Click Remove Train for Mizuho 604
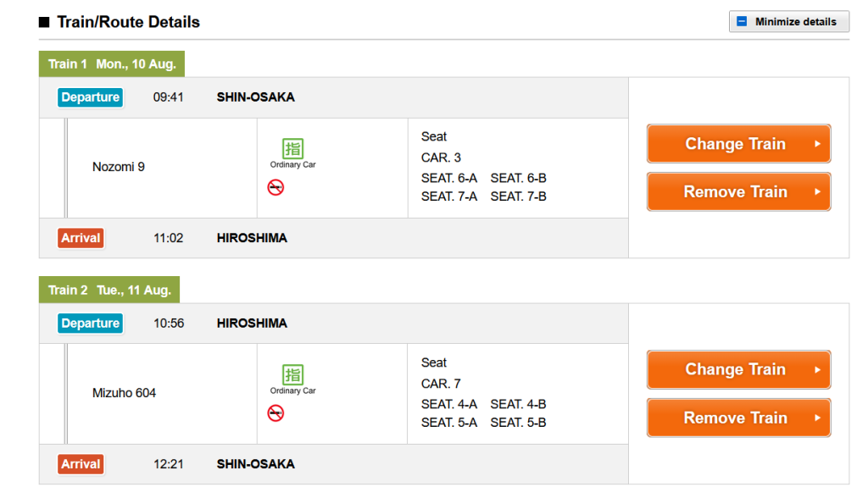Viewport: 868px width, 498px height. (738, 418)
